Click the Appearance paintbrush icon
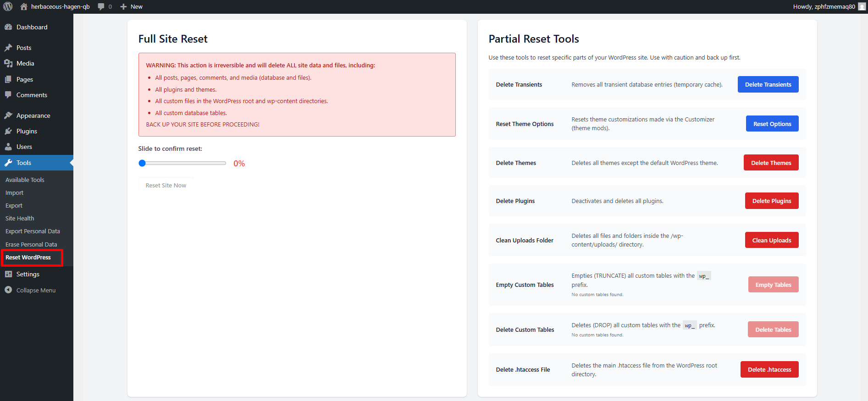 pos(8,115)
